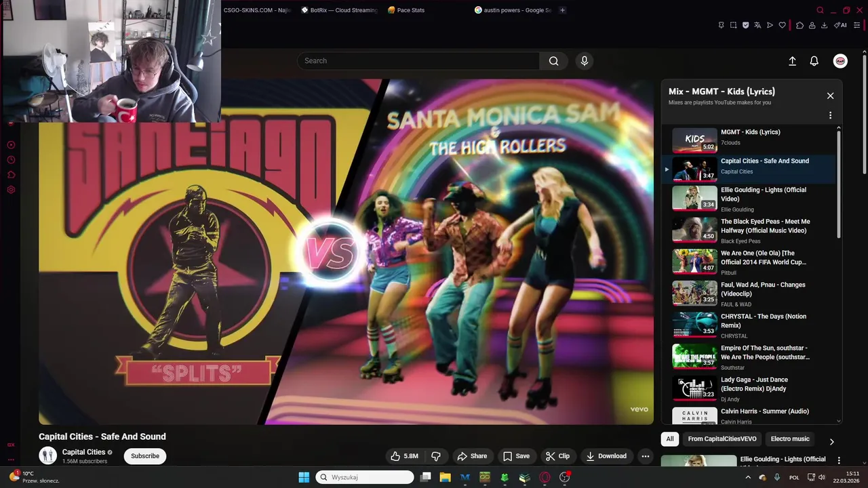Play CHRYSTAL - The Days (Notion Remix)
This screenshot has width=868, height=488.
point(749,325)
